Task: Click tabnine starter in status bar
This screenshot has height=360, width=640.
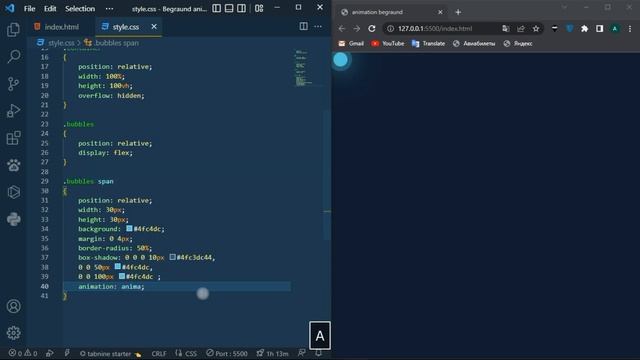Action: 110,353
